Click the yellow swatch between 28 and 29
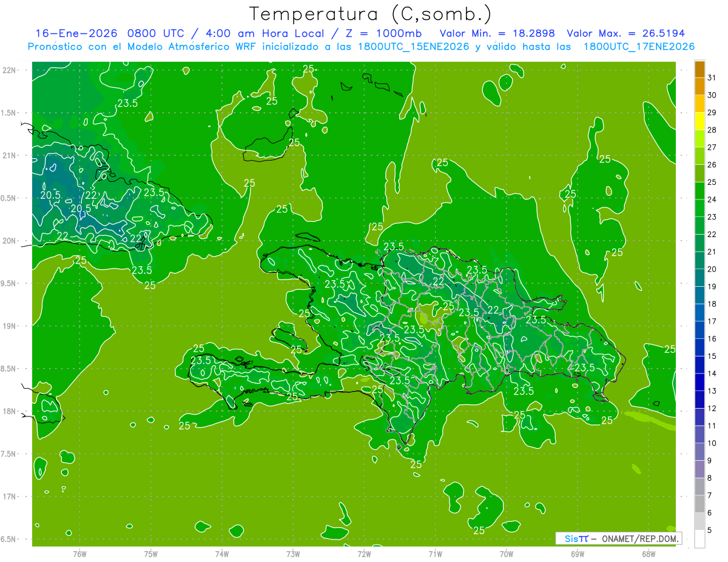The height and width of the screenshot is (562, 728). coord(699,121)
